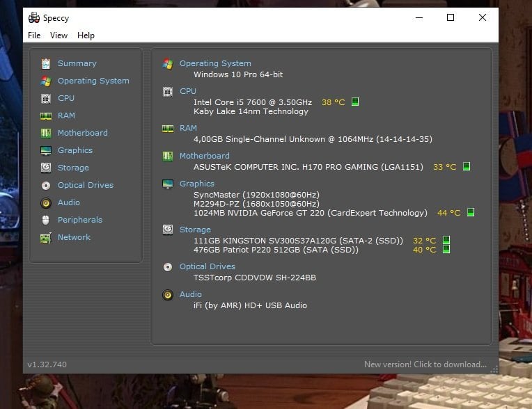Click the CPU temperature 38 °C value
Image resolution: width=532 pixels, height=409 pixels.
(x=333, y=102)
